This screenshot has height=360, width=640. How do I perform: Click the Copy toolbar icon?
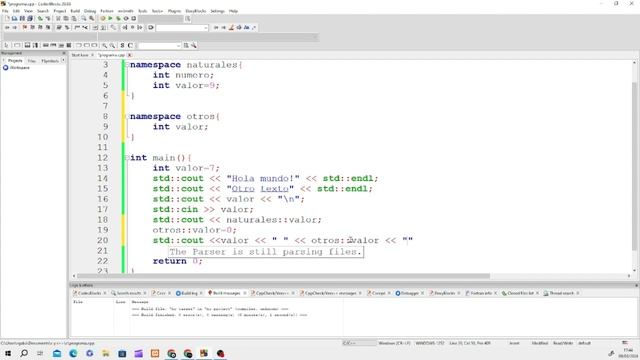[66, 18]
